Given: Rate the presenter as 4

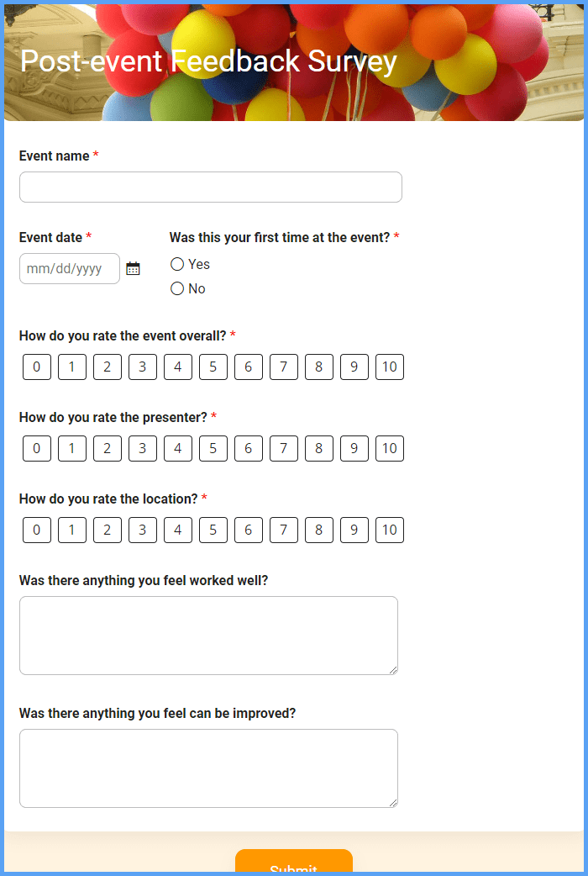Looking at the screenshot, I should tap(177, 448).
